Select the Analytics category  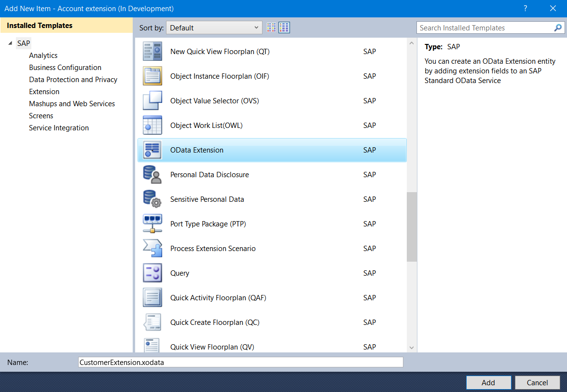pos(43,56)
